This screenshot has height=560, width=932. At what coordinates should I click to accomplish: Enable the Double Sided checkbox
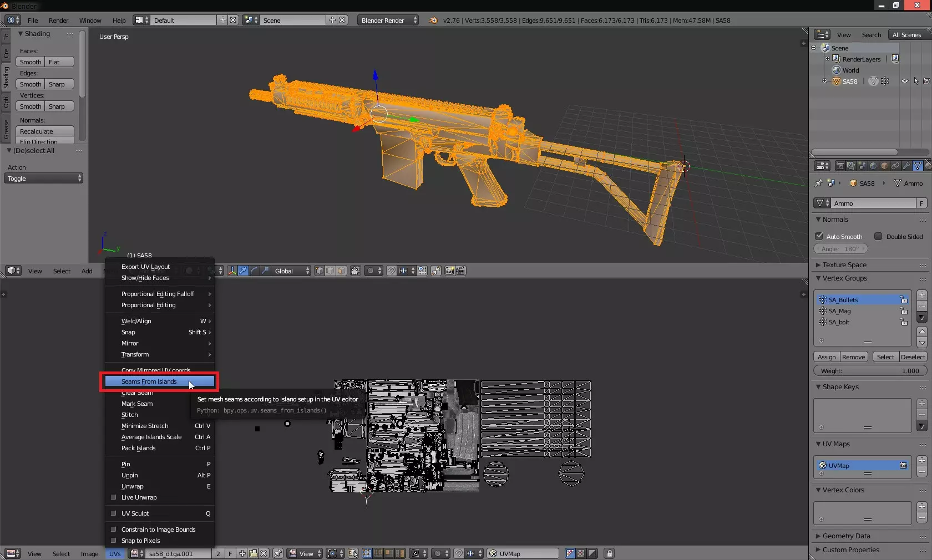click(878, 236)
